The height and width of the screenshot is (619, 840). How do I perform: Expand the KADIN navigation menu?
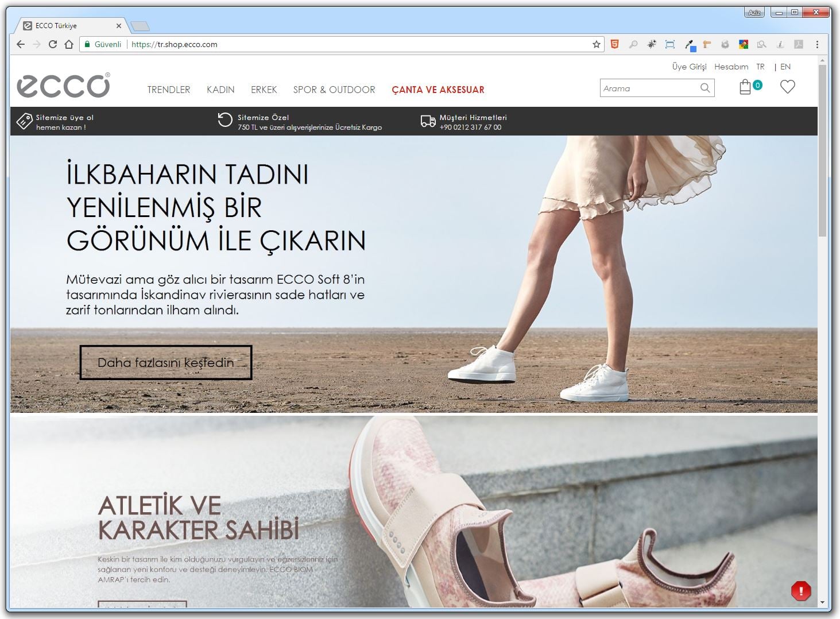(220, 90)
